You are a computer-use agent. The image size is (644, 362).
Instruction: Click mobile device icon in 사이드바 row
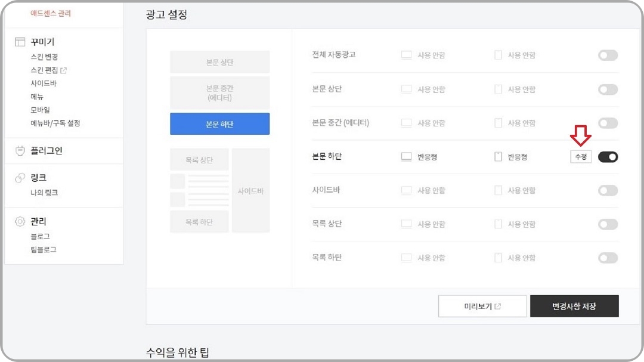point(498,190)
